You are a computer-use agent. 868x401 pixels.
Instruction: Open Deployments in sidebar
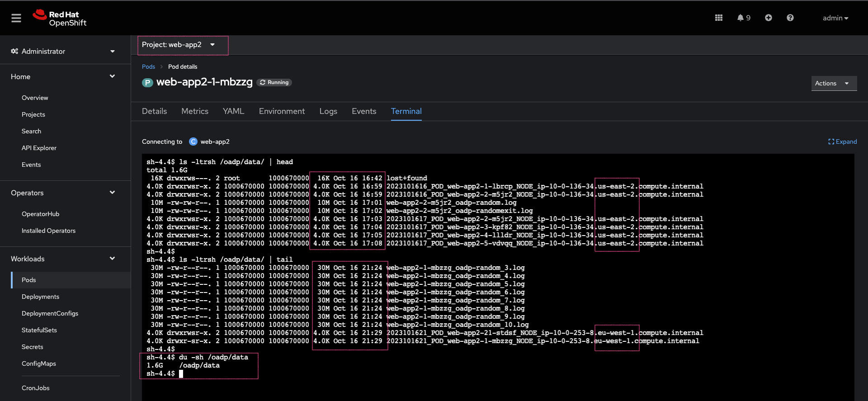pos(40,297)
